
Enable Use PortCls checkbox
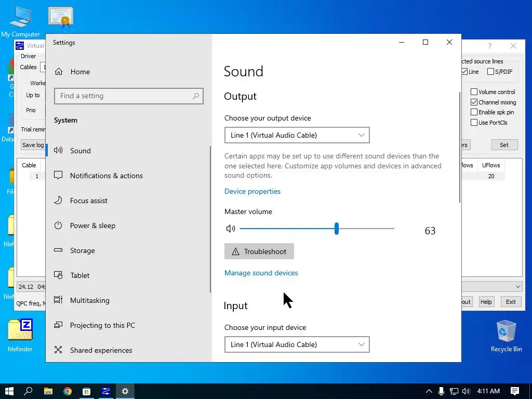click(x=474, y=123)
